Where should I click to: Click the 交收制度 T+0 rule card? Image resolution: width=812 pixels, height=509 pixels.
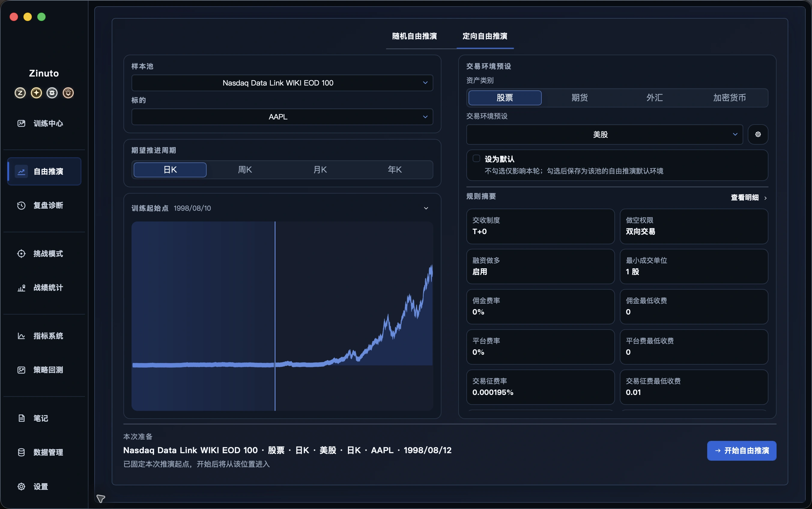(x=540, y=226)
